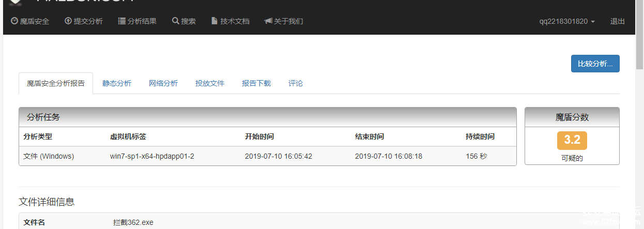Click the megaphone icon for 关于我们
Image resolution: width=644 pixels, height=229 pixels.
pos(268,21)
